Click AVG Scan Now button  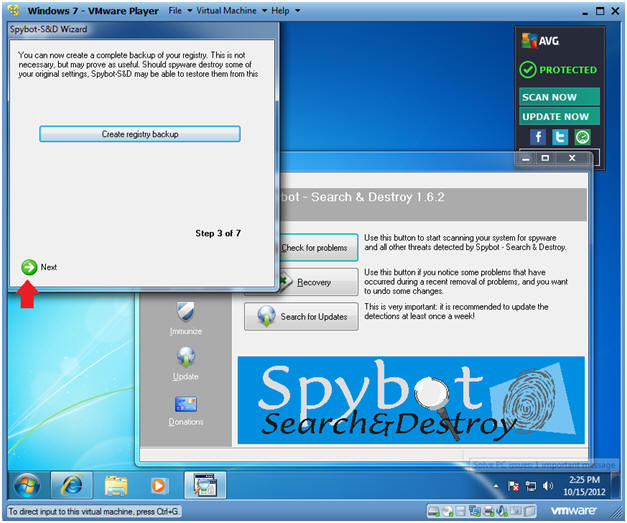pos(559,97)
